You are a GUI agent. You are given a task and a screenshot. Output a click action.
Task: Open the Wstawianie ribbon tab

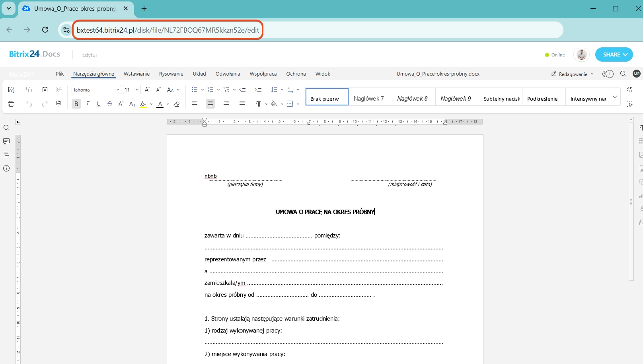136,74
